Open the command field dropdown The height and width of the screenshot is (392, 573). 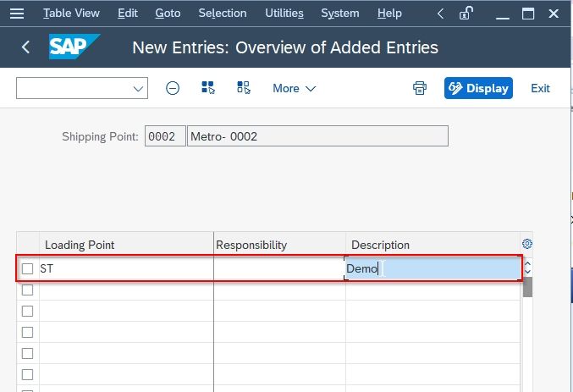(x=138, y=89)
